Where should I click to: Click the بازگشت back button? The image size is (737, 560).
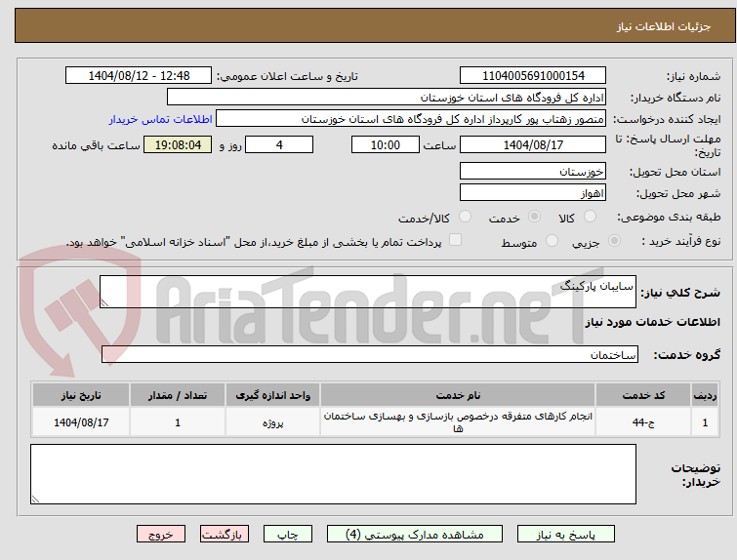(225, 535)
